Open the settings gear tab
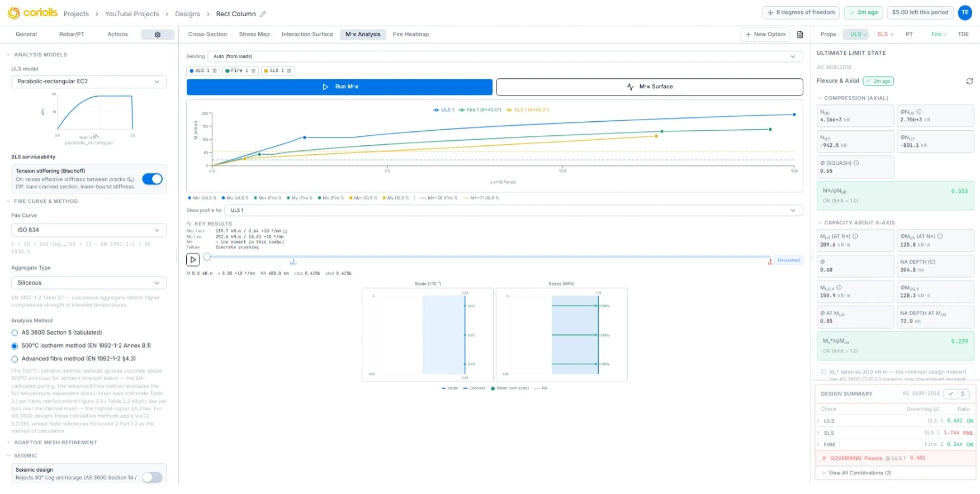The height and width of the screenshot is (494, 980). coord(158,35)
